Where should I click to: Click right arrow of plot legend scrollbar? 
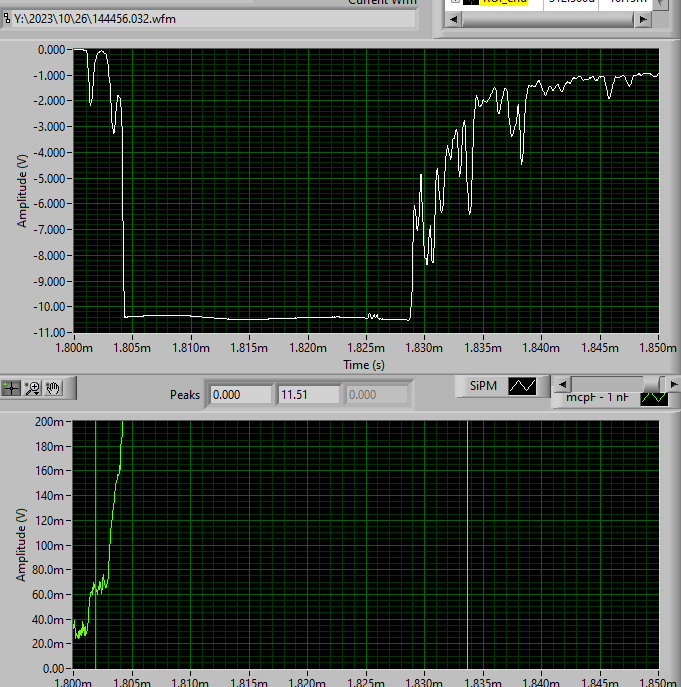(673, 384)
